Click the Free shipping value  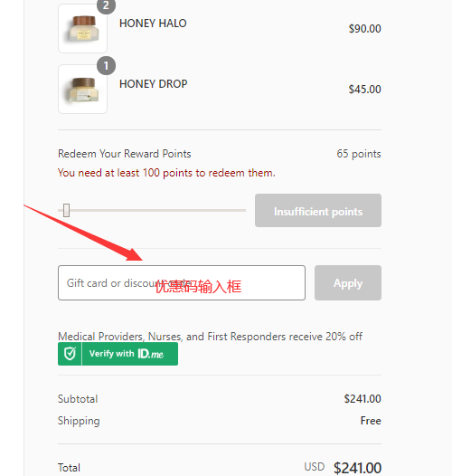(x=371, y=421)
